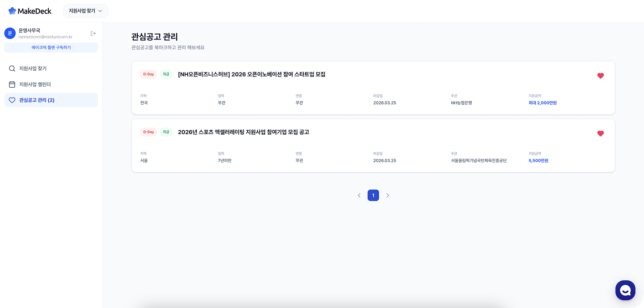Unfavorite the 스포츠 액셀러레이팅 announcement heart

600,133
